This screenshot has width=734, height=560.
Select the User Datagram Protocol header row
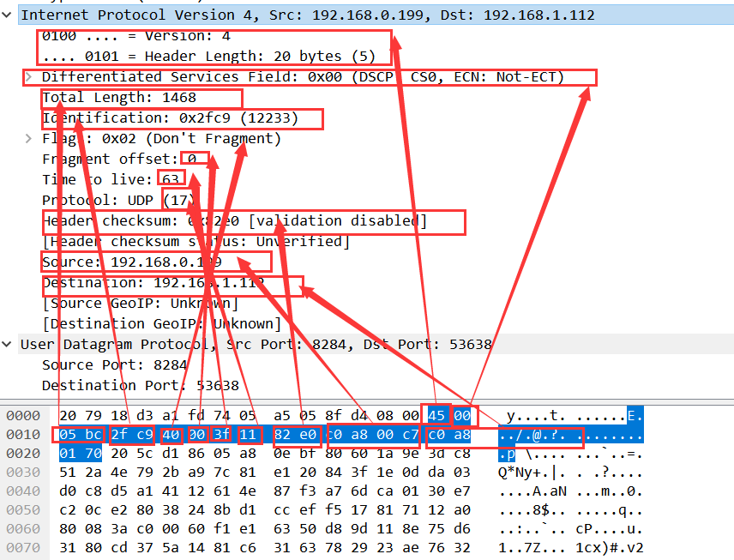376,345
